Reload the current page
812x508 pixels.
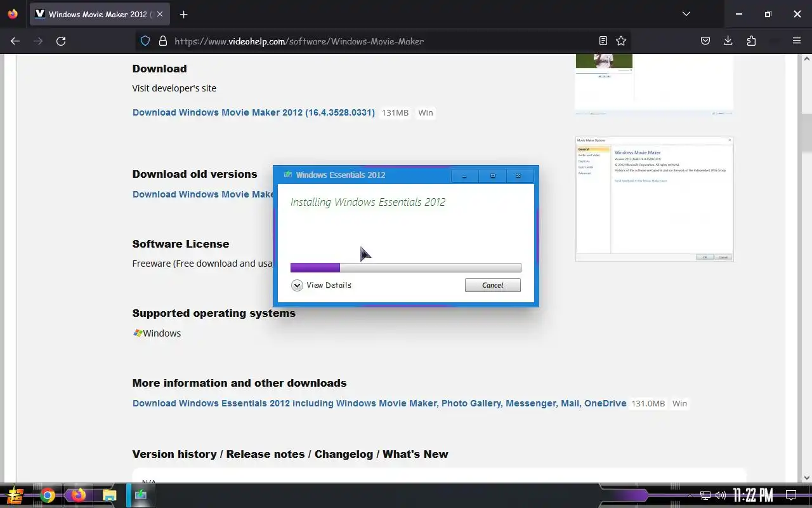click(61, 41)
